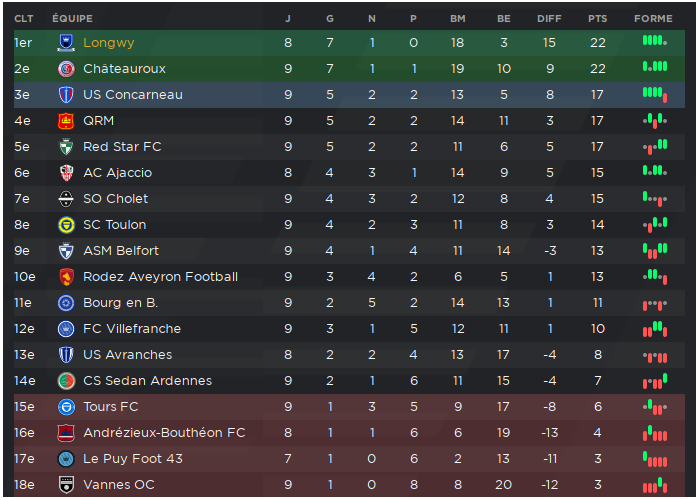Open the Longwy team link
699x500 pixels.
(108, 43)
